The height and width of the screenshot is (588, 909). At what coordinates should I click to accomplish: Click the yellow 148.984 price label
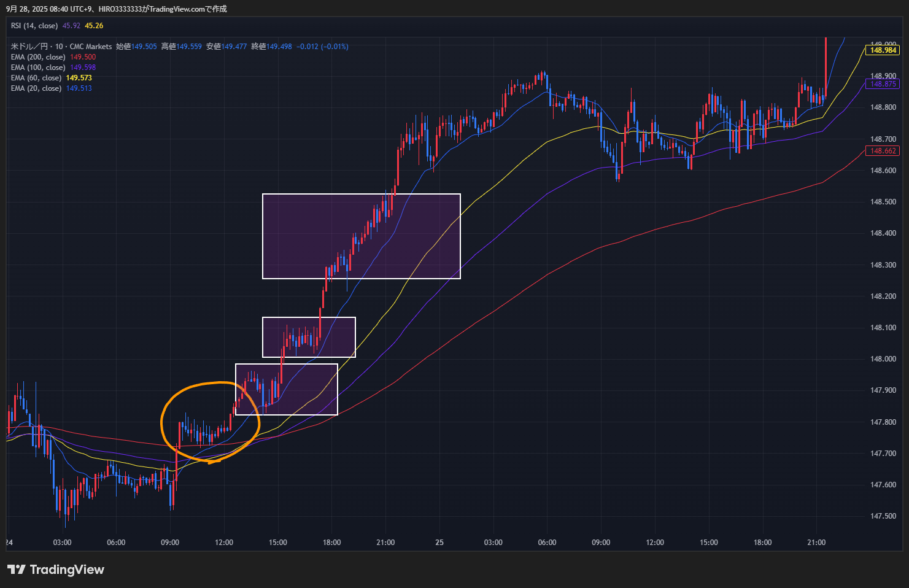point(883,50)
